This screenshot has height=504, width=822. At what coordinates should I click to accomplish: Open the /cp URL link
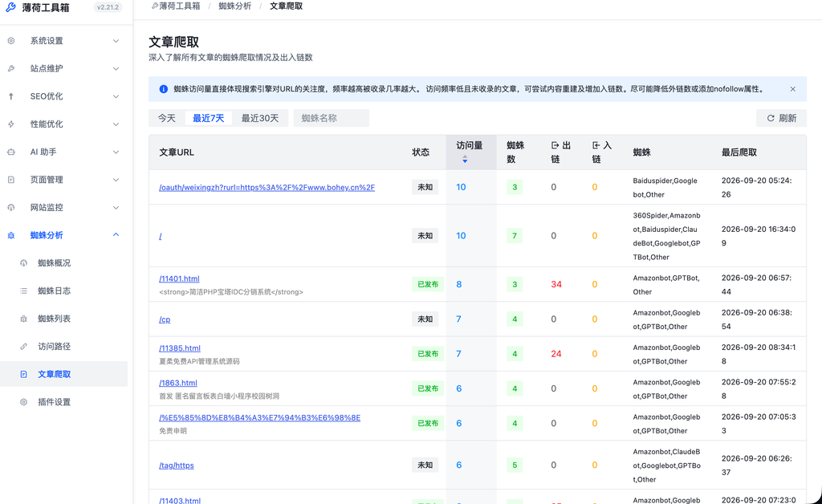pyautogui.click(x=165, y=319)
